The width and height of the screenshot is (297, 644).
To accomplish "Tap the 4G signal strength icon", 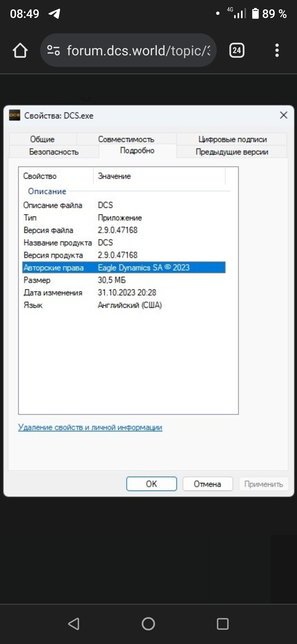I will tap(237, 13).
